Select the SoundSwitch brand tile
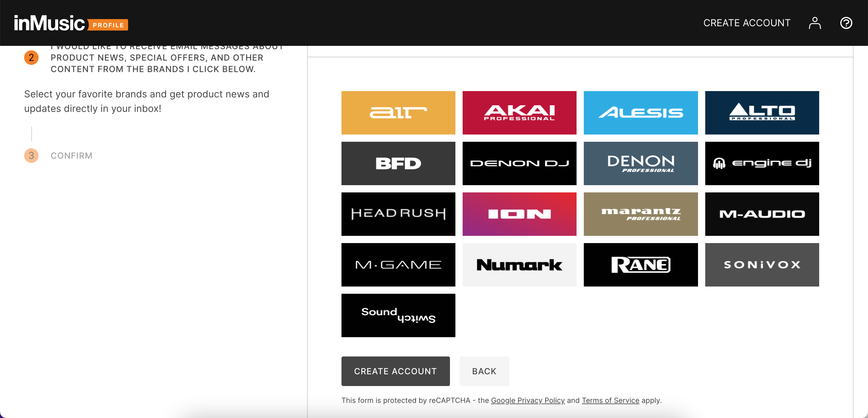Viewport: 868px width, 418px height. click(x=398, y=315)
